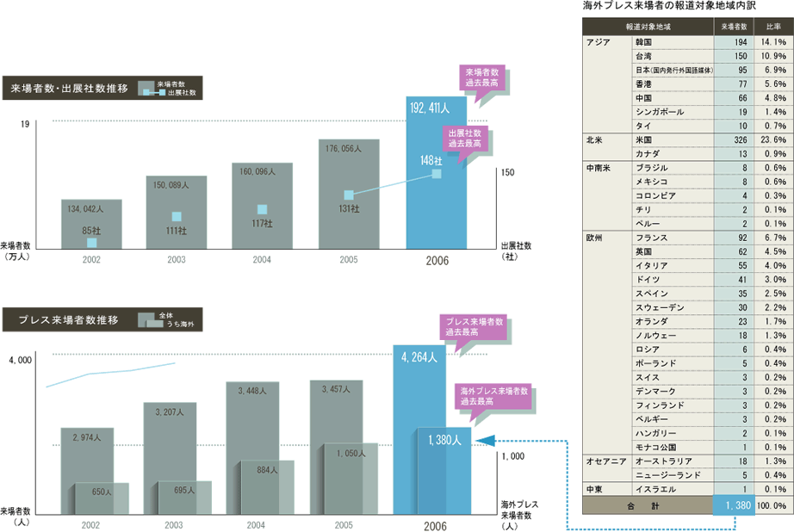Click the 報道対象地域 table column header
The width and height of the screenshot is (794, 532).
648,27
